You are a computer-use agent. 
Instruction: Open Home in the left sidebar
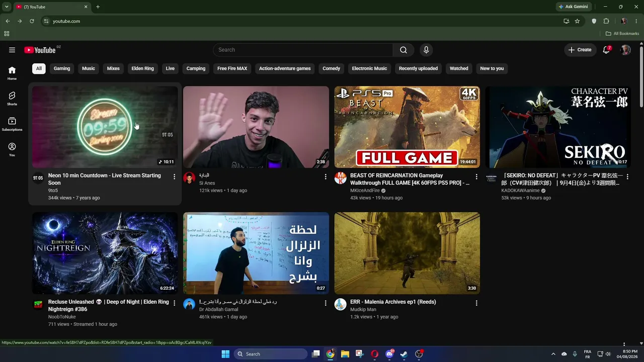12,73
